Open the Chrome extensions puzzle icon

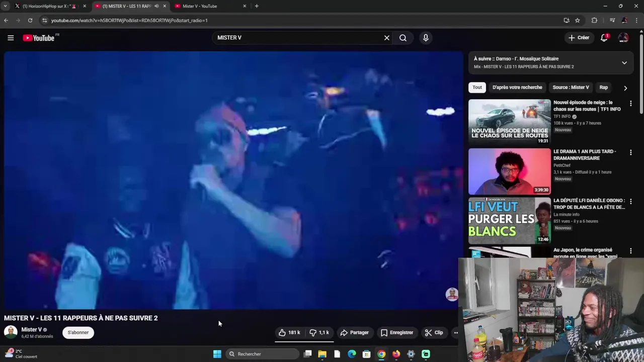pyautogui.click(x=594, y=20)
